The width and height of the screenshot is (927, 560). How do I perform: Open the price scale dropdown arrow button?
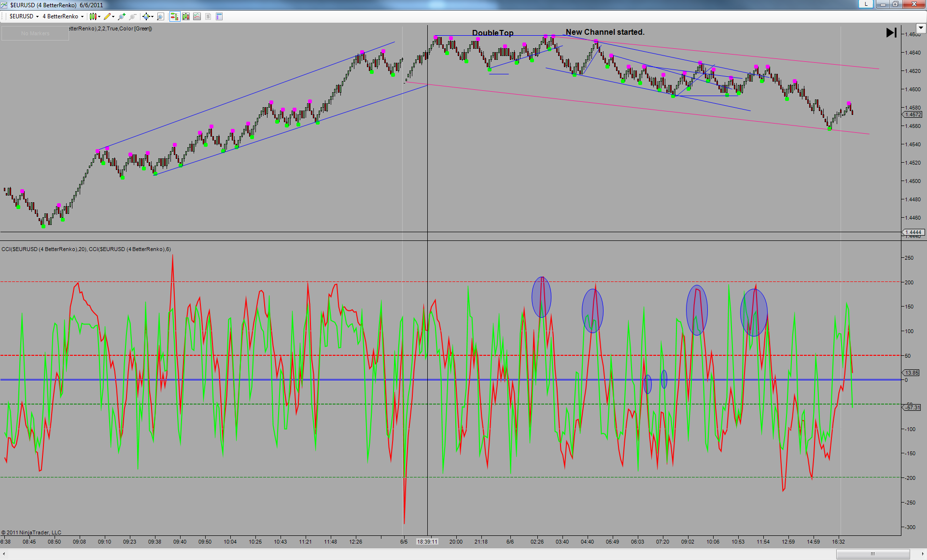(x=921, y=28)
